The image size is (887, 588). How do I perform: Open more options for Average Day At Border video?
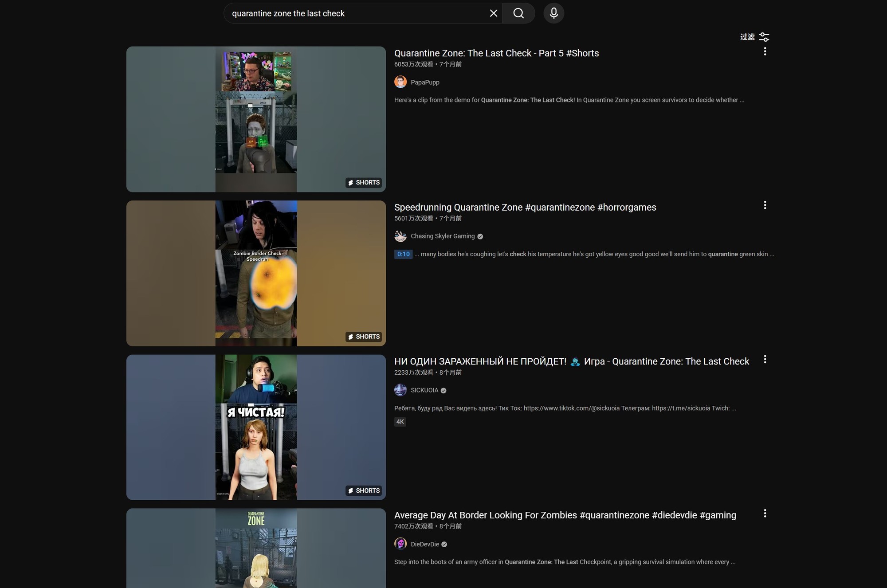765,514
